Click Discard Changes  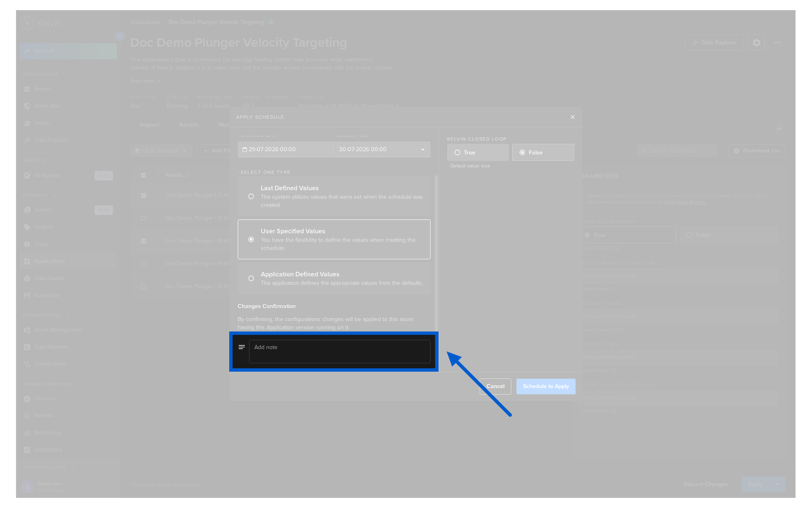coord(705,484)
